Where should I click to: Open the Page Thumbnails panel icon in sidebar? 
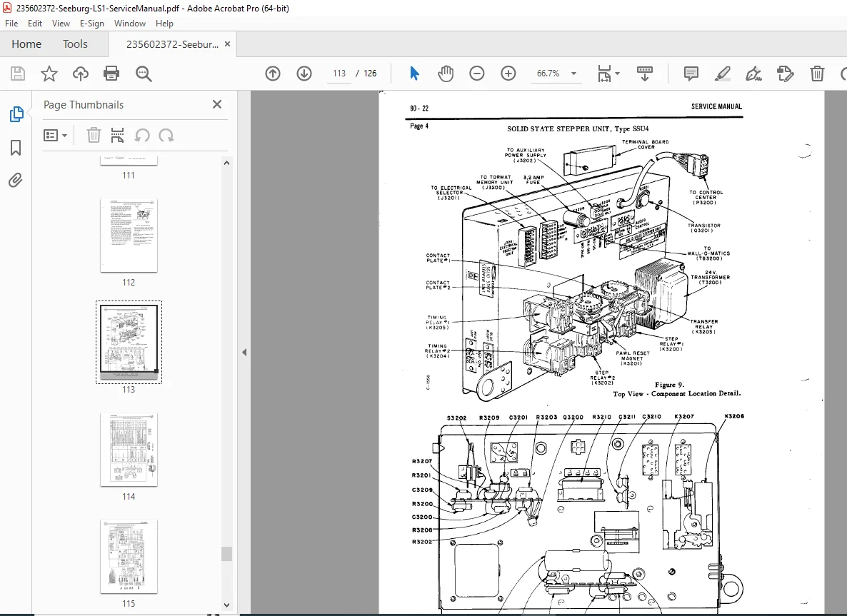coord(16,114)
